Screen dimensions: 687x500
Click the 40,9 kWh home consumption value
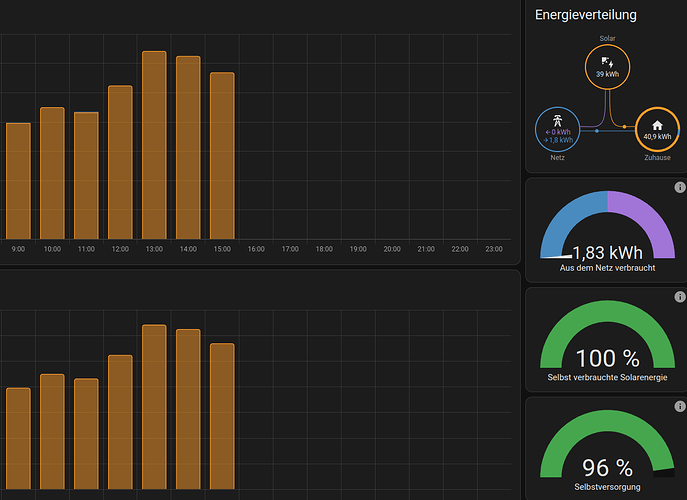[x=657, y=137]
